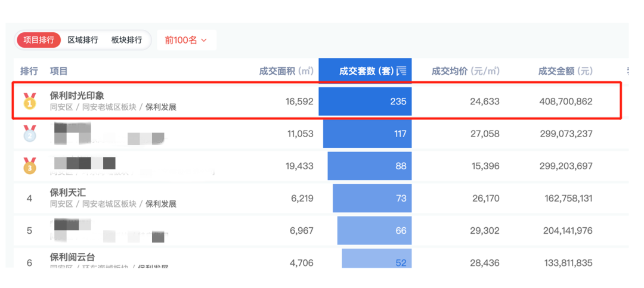Click 保利天汇 location subtitle text
644x288 pixels.
[113, 204]
